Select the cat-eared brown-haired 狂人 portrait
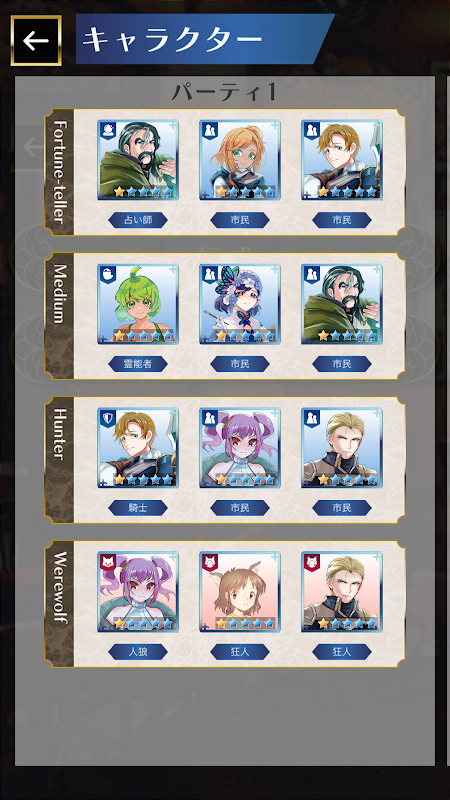Screen dimensions: 450x800 (240, 592)
